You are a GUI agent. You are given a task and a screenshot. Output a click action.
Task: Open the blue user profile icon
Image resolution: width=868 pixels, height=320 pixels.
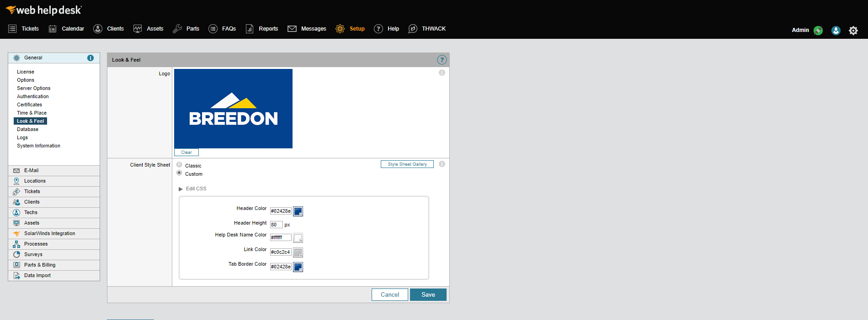pos(836,31)
